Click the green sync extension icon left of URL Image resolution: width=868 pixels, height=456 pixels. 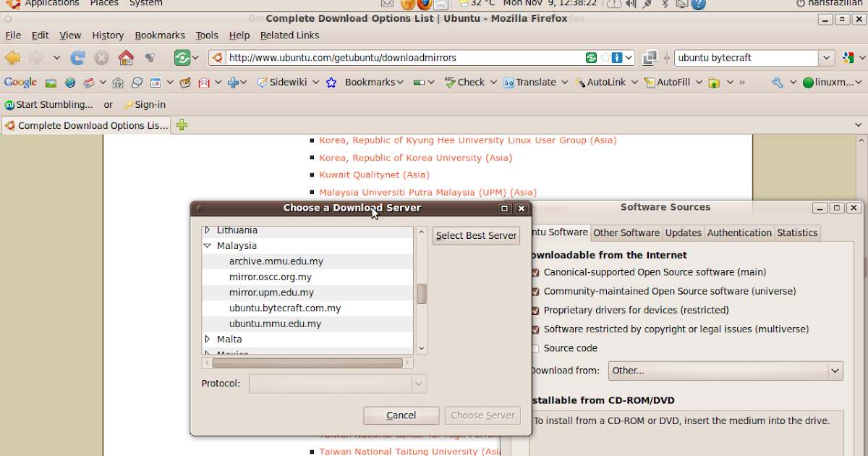tap(182, 57)
